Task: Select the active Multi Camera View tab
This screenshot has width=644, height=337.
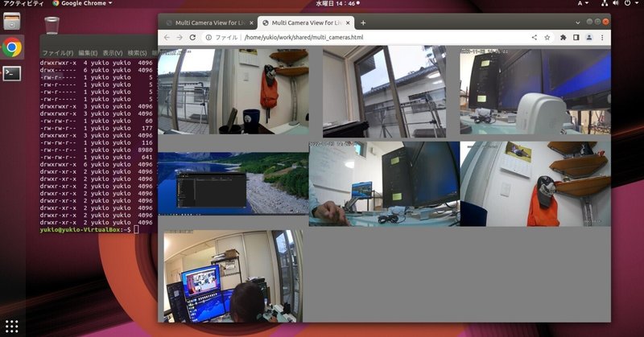Action: point(306,23)
